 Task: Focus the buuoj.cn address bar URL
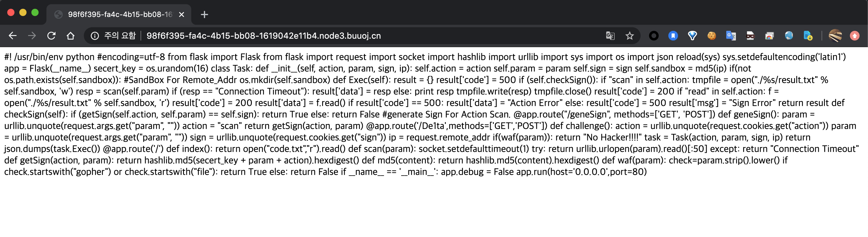(264, 35)
